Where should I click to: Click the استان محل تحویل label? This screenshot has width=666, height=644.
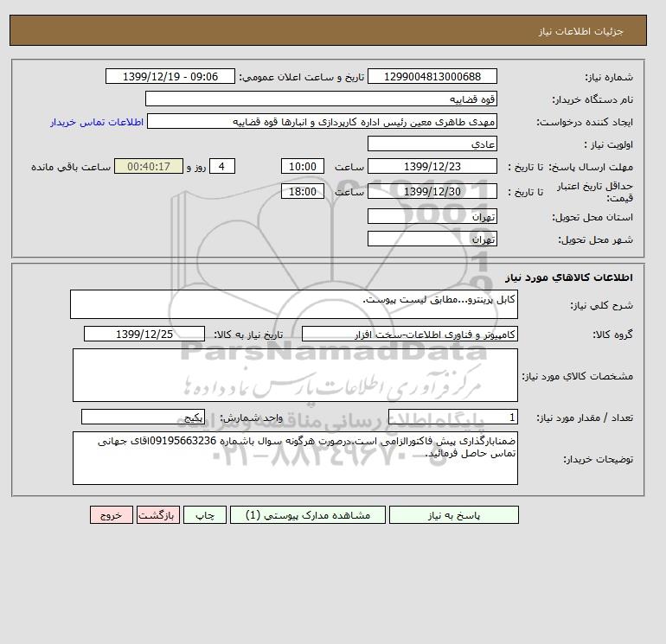(592, 217)
